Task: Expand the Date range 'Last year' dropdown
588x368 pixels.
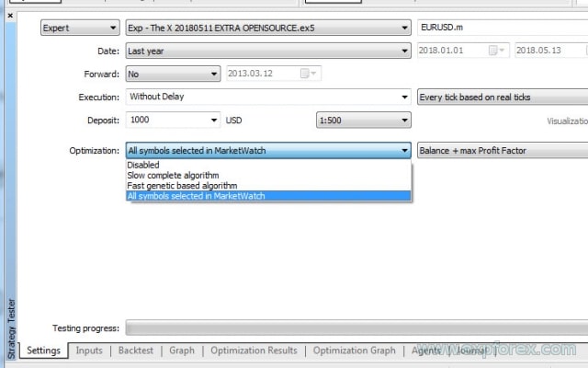Action: [405, 51]
